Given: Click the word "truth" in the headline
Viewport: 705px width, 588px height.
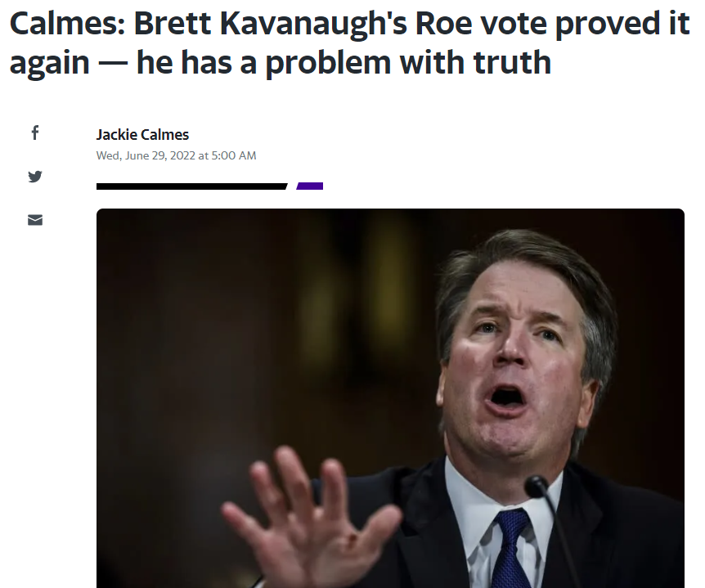Looking at the screenshot, I should point(509,63).
